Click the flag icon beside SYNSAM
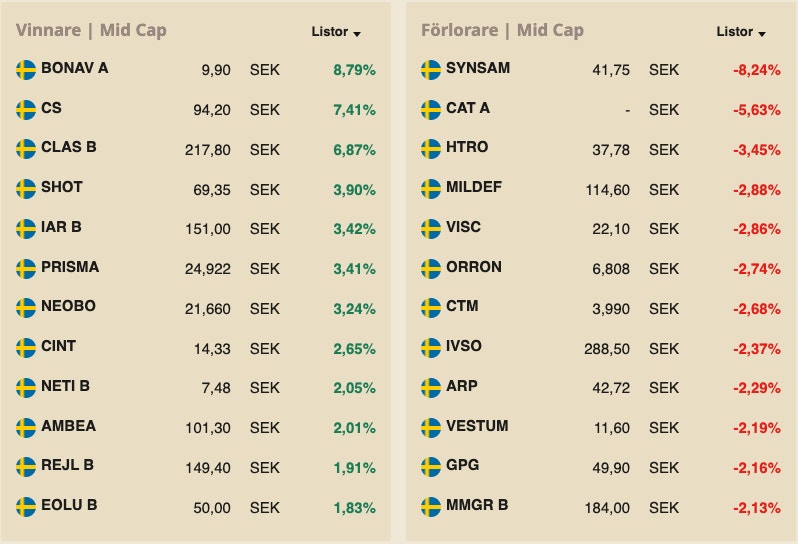The height and width of the screenshot is (544, 798). point(431,69)
